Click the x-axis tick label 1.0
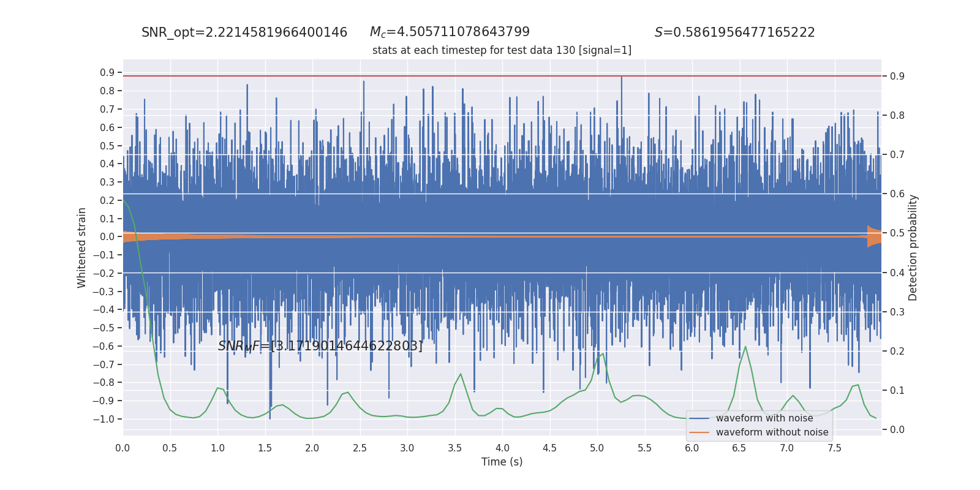The width and height of the screenshot is (980, 490). pos(217,448)
